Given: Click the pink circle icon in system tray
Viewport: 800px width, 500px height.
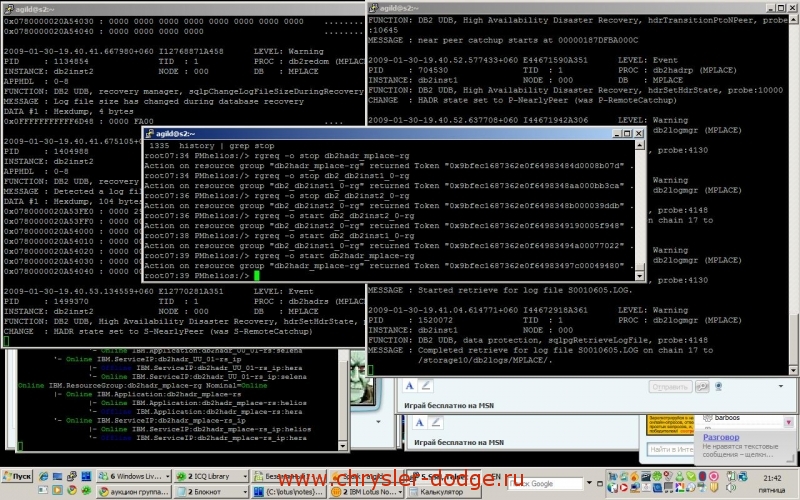Looking at the screenshot, I should point(714,477).
